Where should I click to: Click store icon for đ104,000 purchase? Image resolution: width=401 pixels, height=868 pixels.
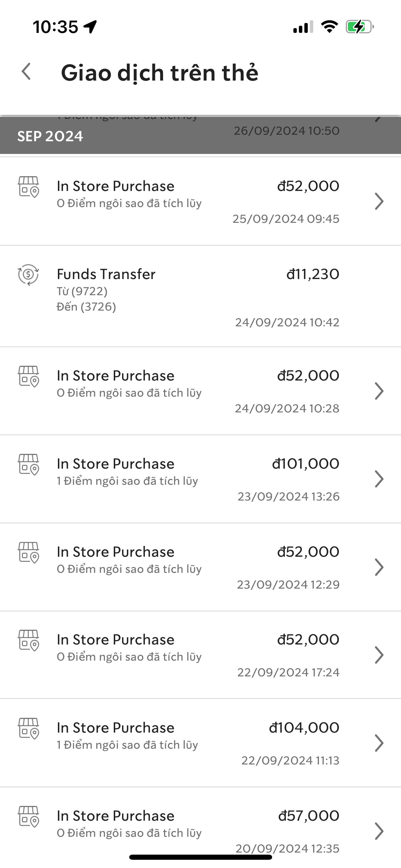pyautogui.click(x=28, y=728)
